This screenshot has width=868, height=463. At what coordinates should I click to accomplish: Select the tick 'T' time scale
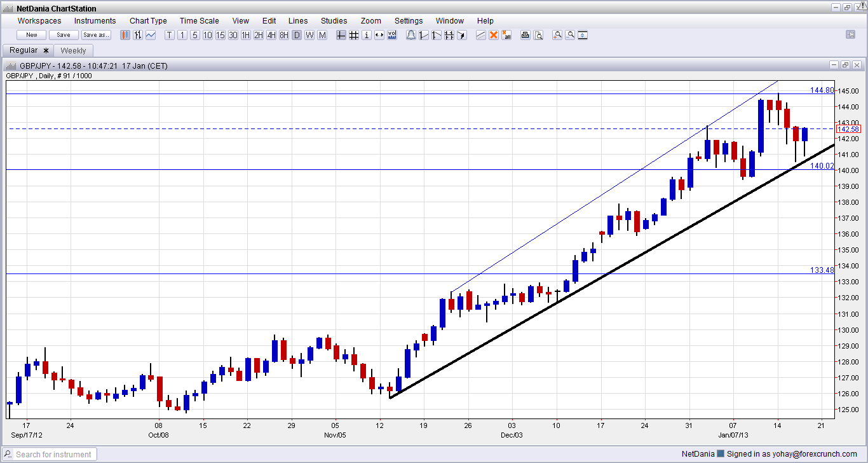click(x=170, y=35)
